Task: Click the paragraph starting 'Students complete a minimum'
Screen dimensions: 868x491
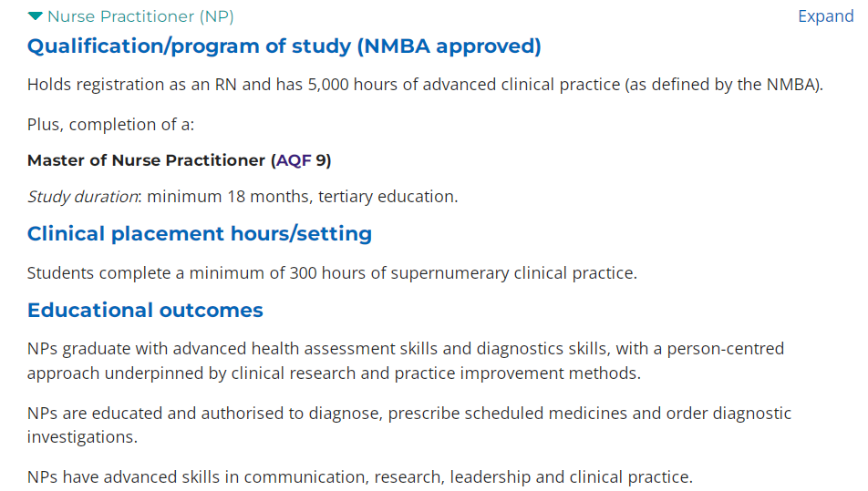Action: [x=332, y=273]
